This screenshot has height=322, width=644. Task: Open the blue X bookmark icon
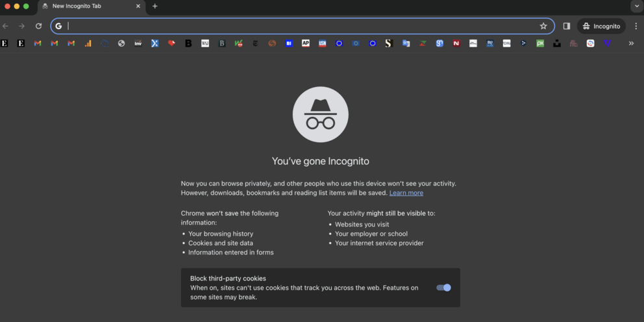155,43
